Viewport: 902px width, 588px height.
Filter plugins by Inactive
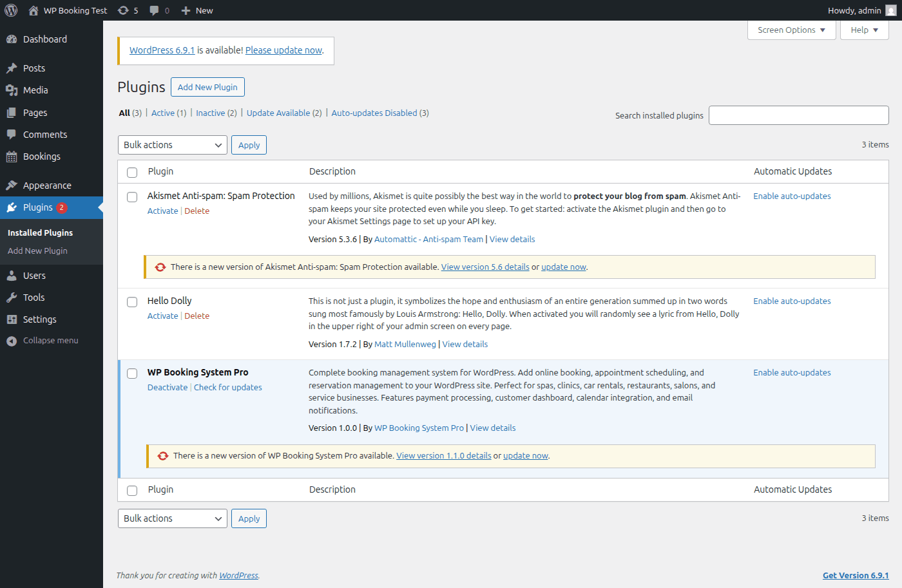211,113
